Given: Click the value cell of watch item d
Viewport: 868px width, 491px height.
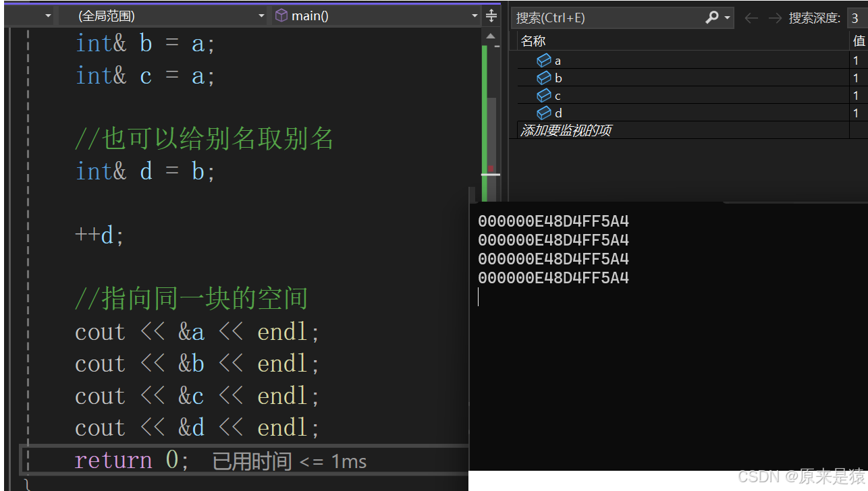Looking at the screenshot, I should click(858, 113).
